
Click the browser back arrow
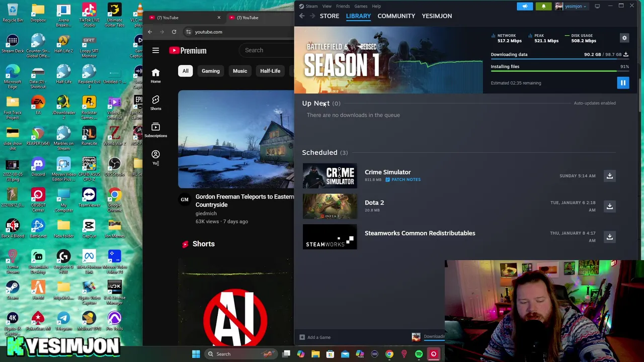(x=150, y=32)
